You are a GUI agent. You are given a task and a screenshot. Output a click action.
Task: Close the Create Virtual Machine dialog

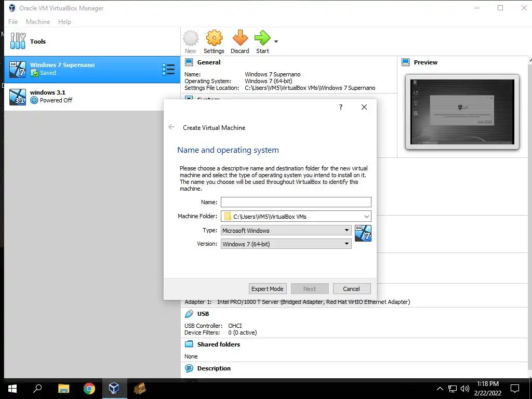pos(364,107)
